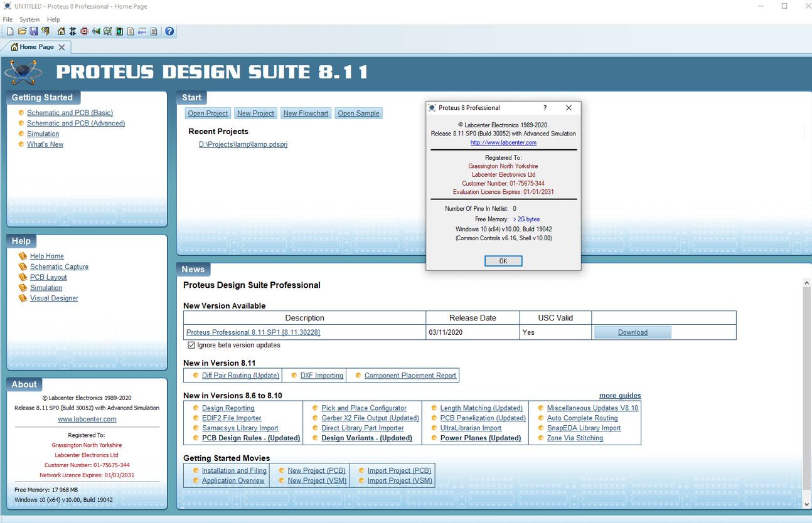Open Schematic Capture link in Help panel

[59, 267]
